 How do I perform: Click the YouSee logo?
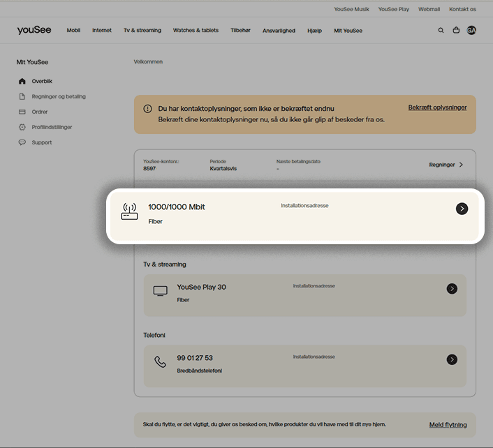coord(34,31)
